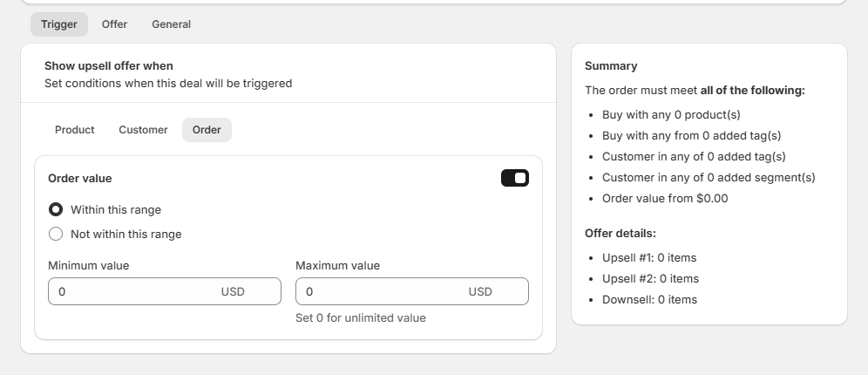Click the USD suffix in Minimum value field

pos(233,291)
